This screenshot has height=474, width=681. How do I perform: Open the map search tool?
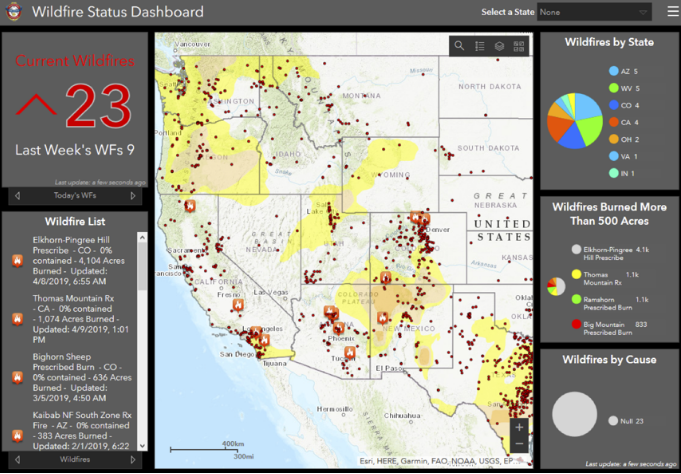click(459, 46)
